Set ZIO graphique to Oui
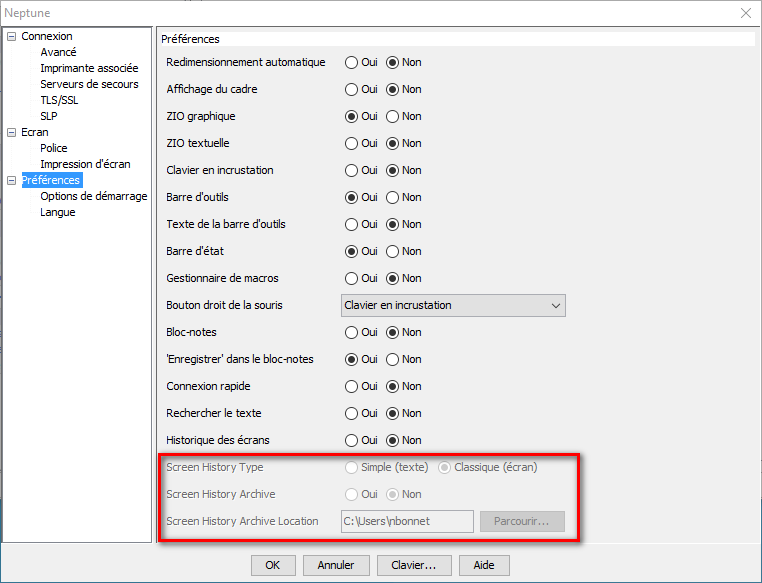This screenshot has height=583, width=762. 361,117
